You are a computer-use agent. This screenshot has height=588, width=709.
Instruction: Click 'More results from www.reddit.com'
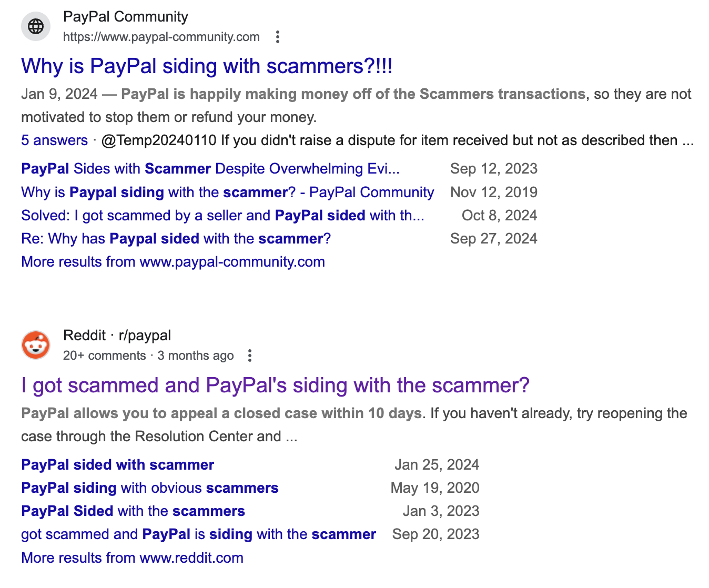click(133, 557)
